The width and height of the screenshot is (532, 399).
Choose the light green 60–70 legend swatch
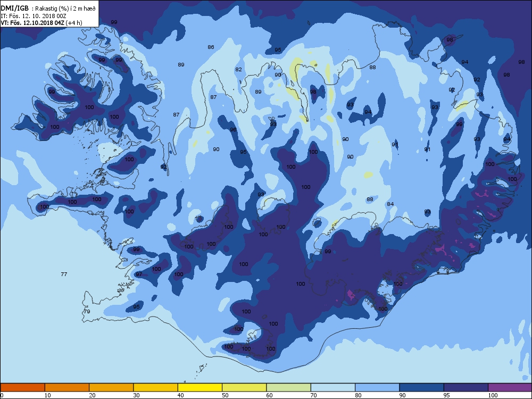click(x=289, y=387)
